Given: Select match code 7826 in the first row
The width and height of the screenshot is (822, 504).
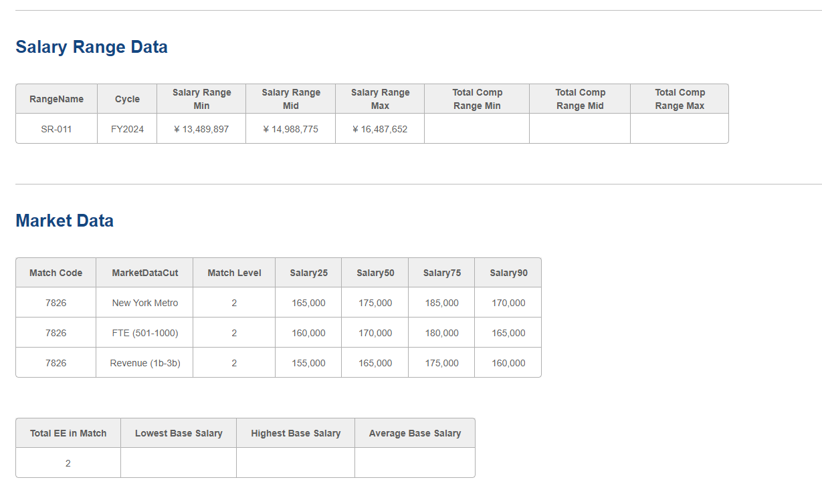Looking at the screenshot, I should click(56, 302).
